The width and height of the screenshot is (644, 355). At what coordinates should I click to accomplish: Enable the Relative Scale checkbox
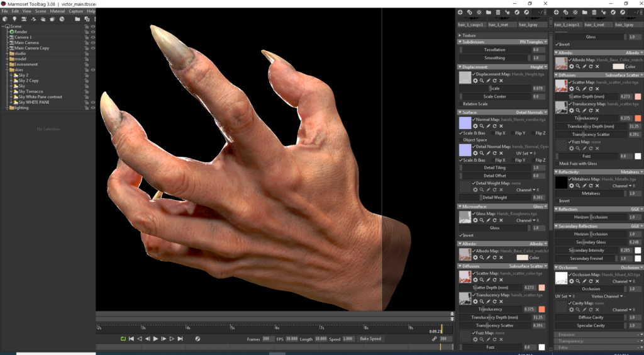(x=461, y=104)
